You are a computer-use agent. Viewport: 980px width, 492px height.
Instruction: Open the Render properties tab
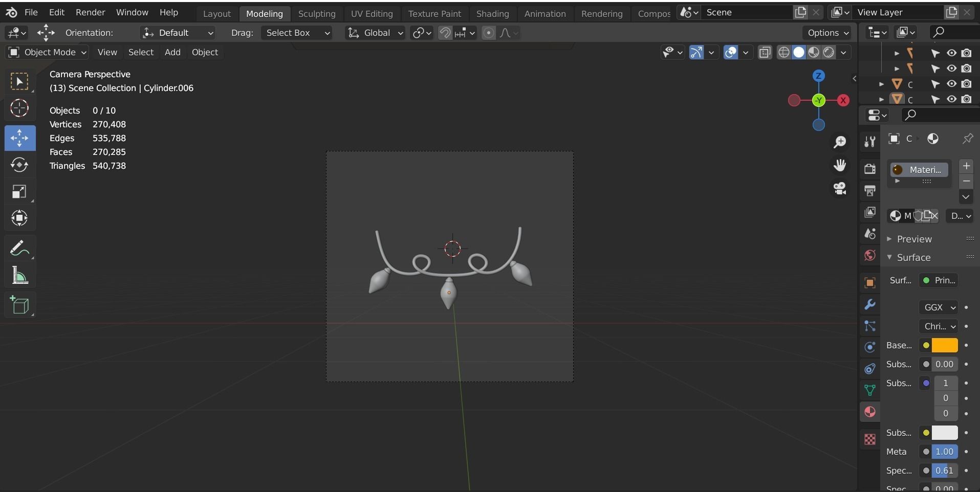pos(869,169)
